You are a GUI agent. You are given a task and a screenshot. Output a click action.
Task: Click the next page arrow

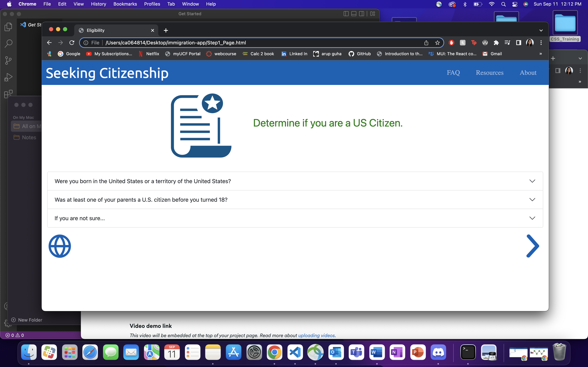[532, 246]
